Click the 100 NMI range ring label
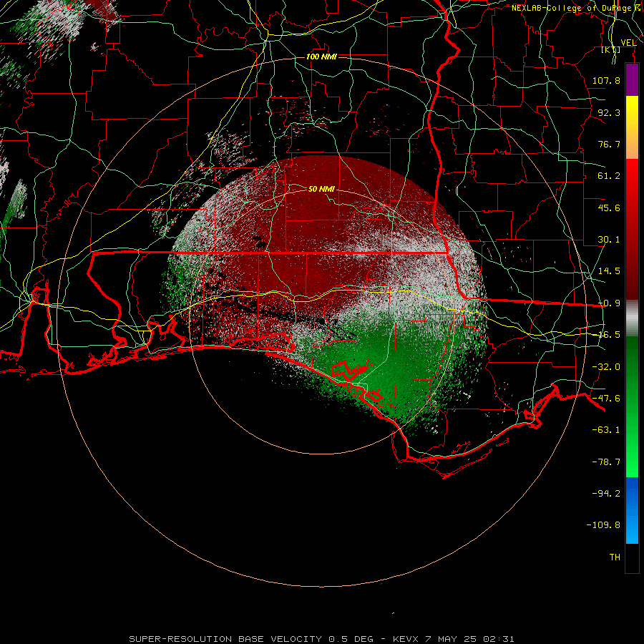 pyautogui.click(x=321, y=57)
